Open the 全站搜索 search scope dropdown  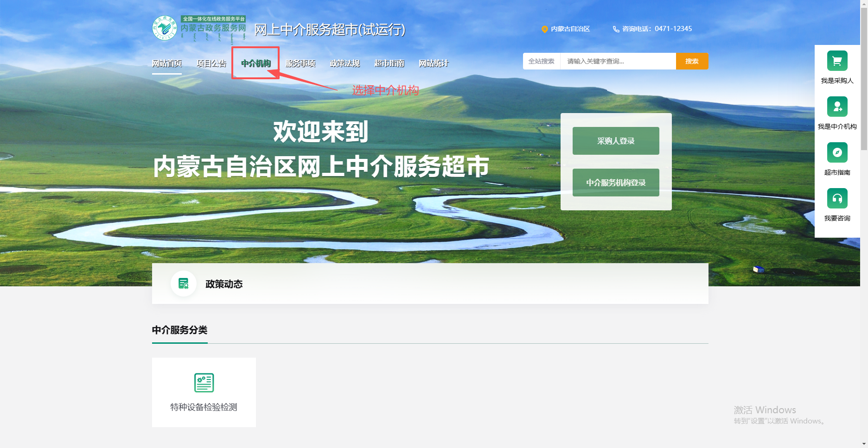coord(541,61)
